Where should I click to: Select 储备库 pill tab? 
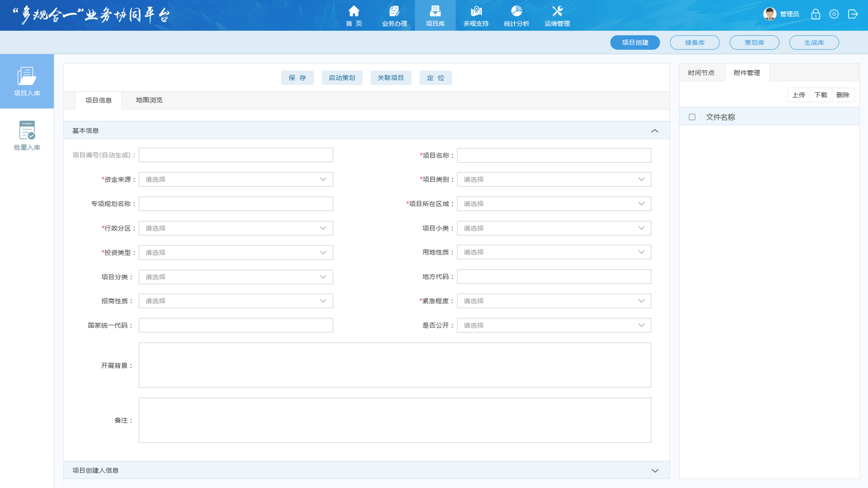click(695, 43)
